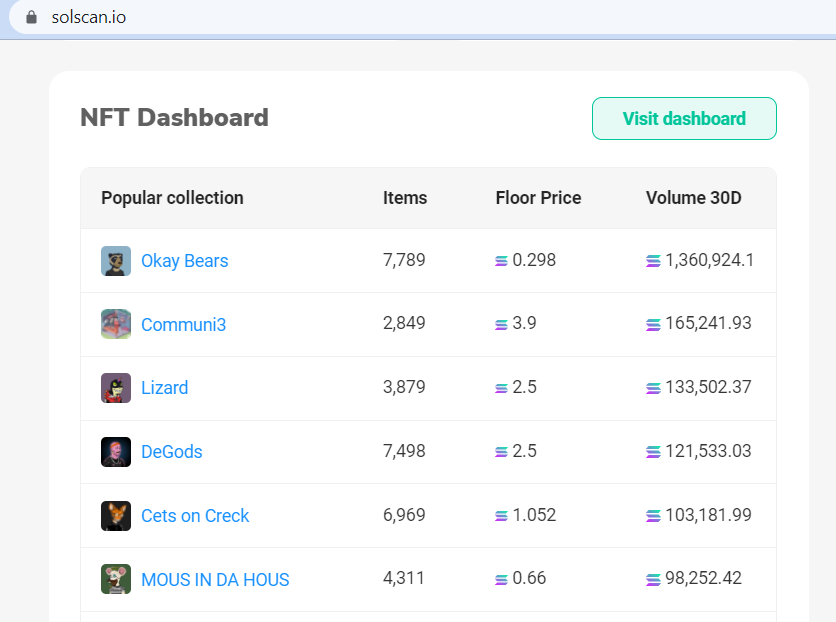Click the volume value 1,360,924.1
Viewport: 836px width, 622px height.
tap(710, 260)
